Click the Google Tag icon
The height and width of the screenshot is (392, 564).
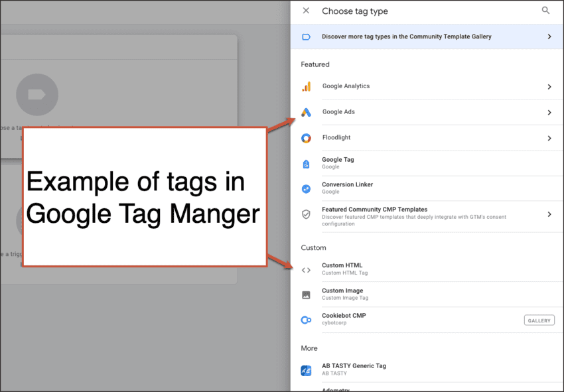point(306,163)
